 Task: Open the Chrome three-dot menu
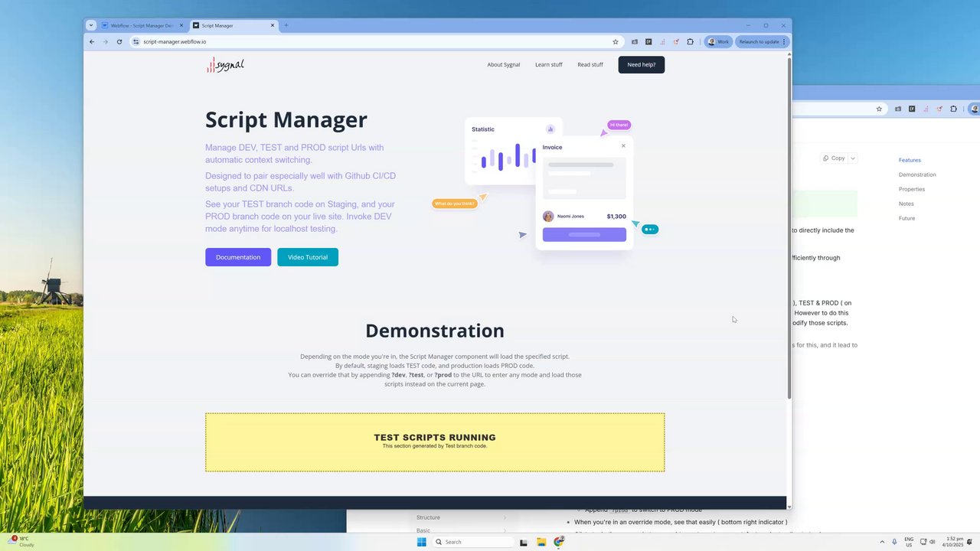[x=784, y=41]
